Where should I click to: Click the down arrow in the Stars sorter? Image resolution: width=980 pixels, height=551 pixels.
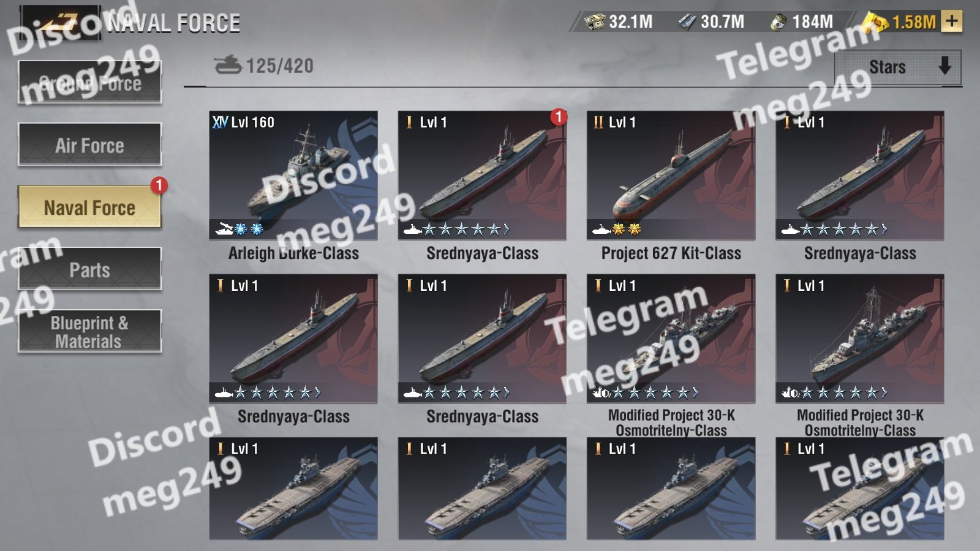point(945,66)
